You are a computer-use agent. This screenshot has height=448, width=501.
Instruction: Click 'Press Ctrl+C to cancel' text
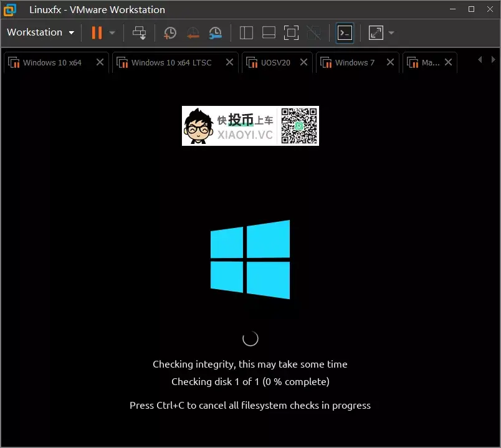tap(250, 405)
